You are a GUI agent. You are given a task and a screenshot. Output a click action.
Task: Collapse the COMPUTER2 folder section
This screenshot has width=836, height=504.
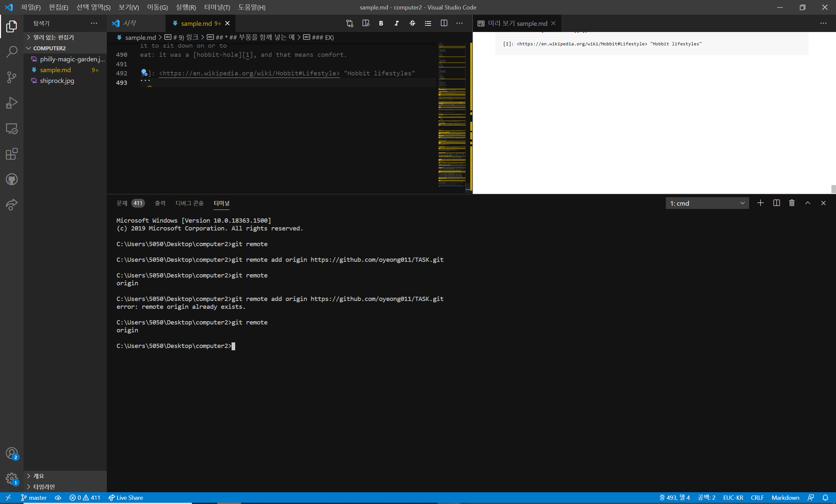(x=65, y=48)
